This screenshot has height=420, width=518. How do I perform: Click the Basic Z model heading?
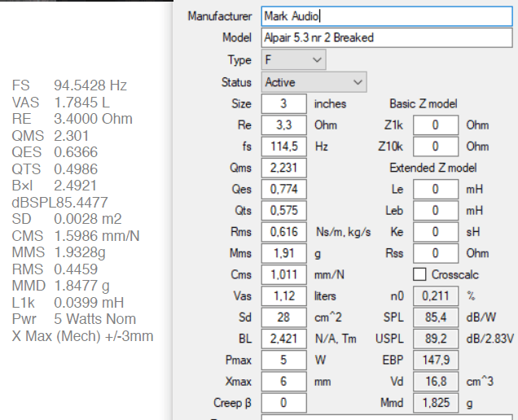point(424,103)
